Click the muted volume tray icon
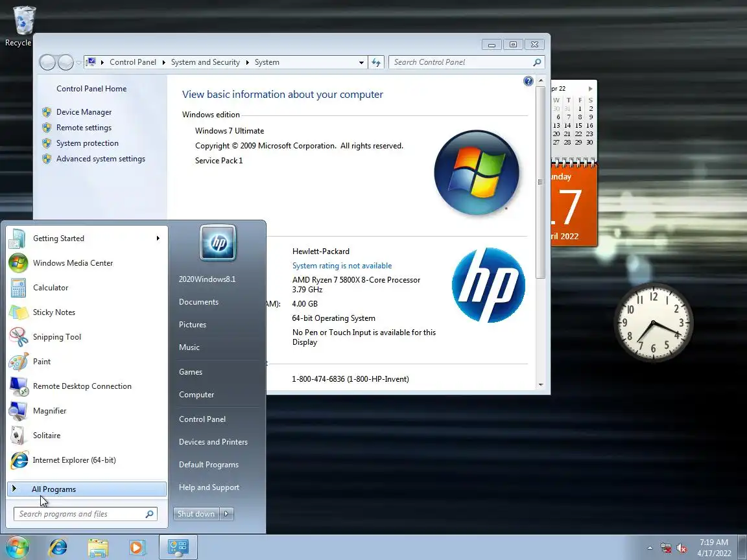This screenshot has height=560, width=747. 682,548
